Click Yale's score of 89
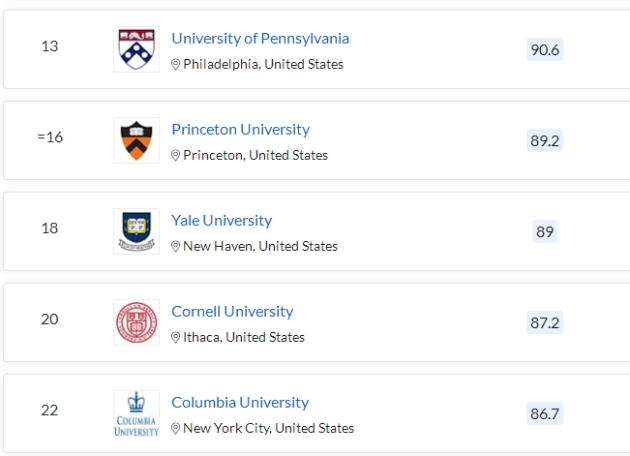The height and width of the screenshot is (456, 630). coord(545,231)
